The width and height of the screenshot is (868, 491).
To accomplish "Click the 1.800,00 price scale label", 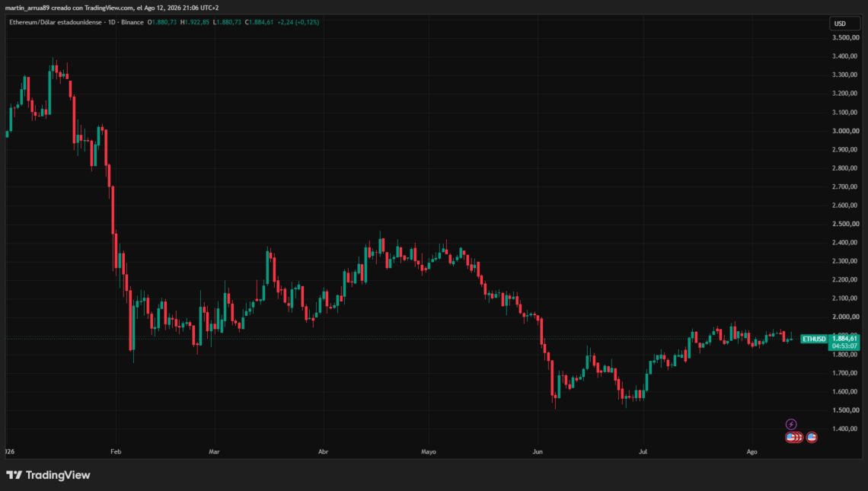I will [x=845, y=354].
